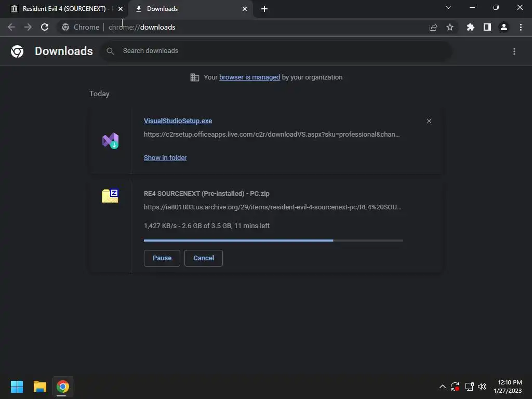The height and width of the screenshot is (399, 532).
Task: Close the Resident Evil 4 tab
Action: pyautogui.click(x=121, y=9)
